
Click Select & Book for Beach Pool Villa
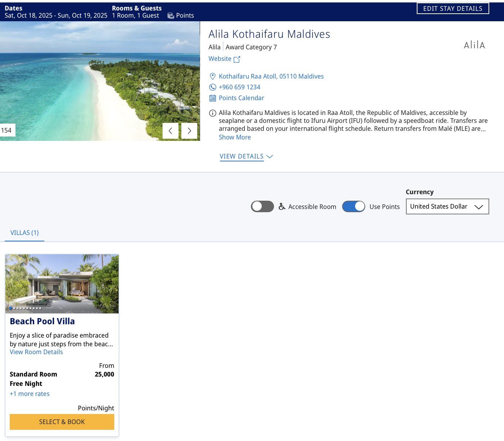[62, 422]
